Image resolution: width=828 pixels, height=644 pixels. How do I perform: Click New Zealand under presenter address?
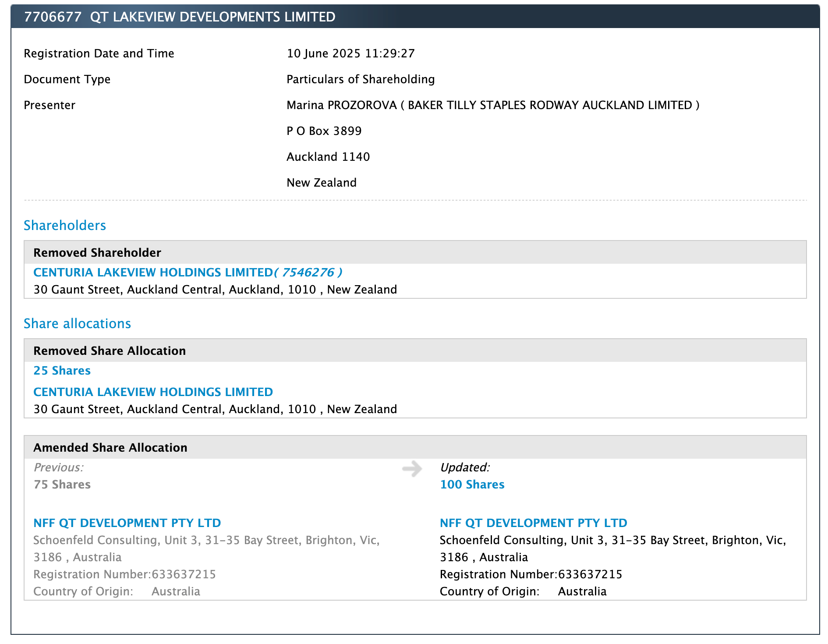(x=321, y=183)
